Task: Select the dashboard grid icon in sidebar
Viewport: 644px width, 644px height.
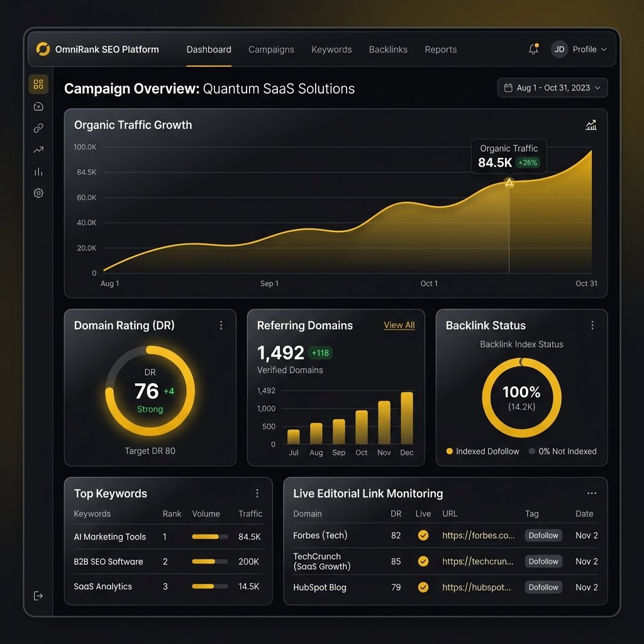Action: tap(38, 84)
